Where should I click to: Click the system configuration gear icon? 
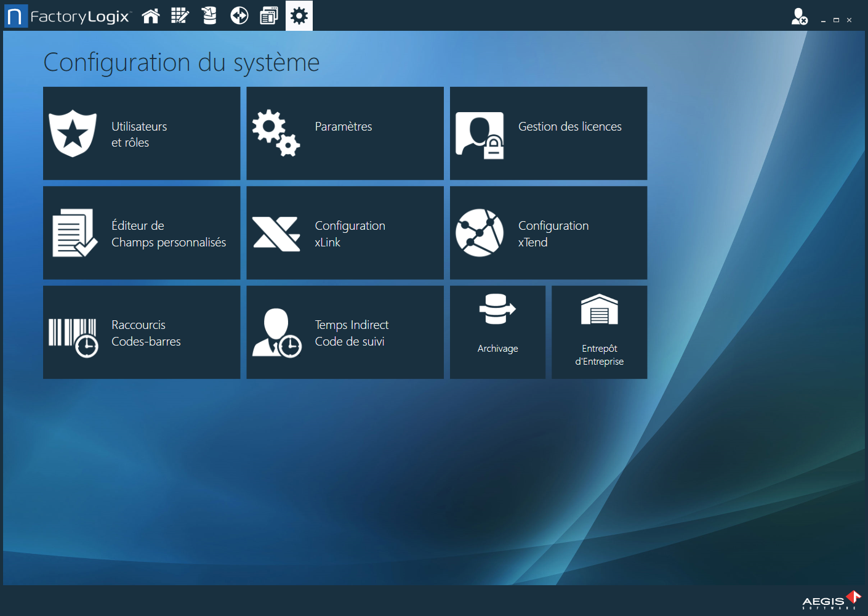(x=299, y=15)
